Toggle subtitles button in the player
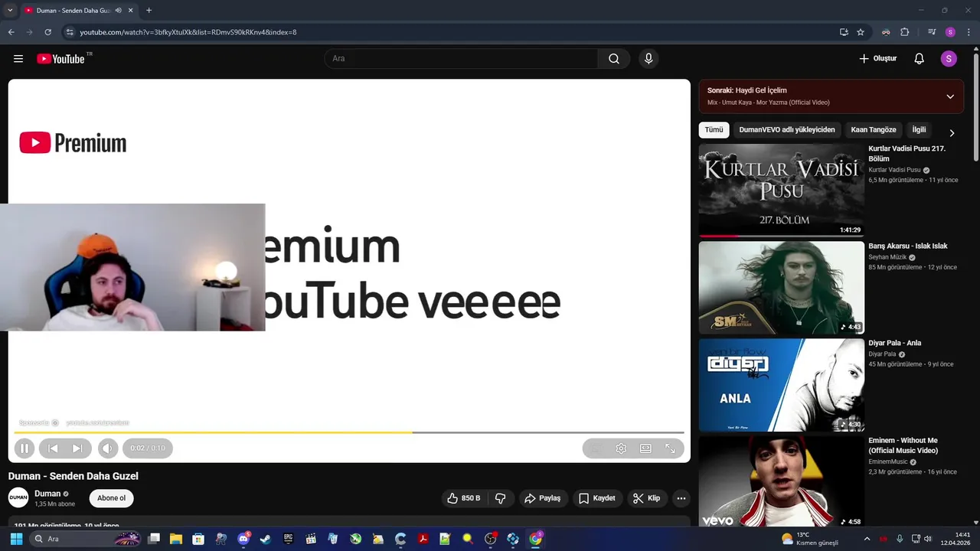 click(596, 448)
